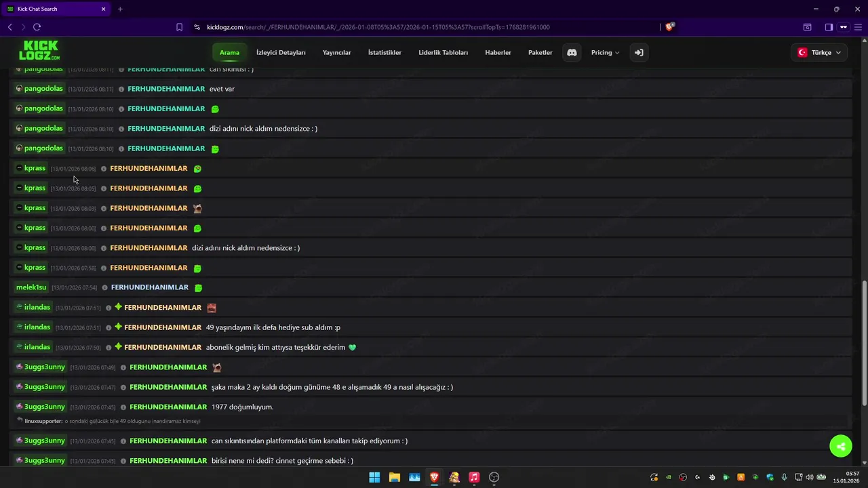Click message 'abonelik gelmiş kim attıysa teşekkür ederim'

point(276,347)
